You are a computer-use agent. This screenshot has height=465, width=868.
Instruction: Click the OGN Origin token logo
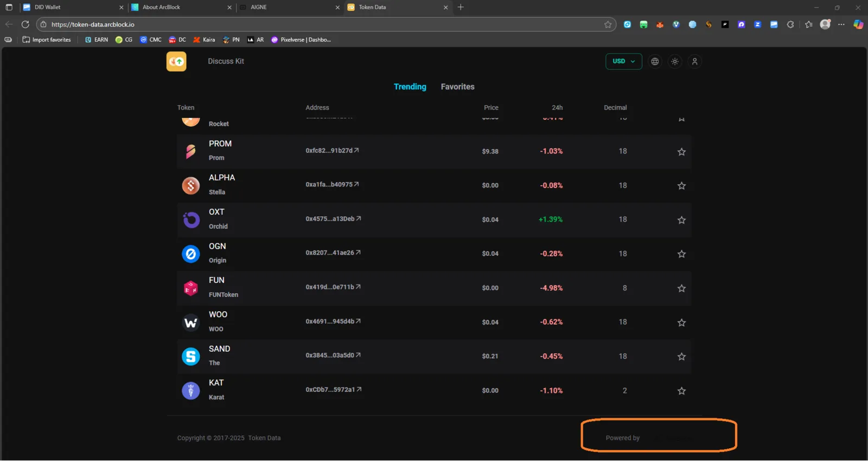[190, 254]
